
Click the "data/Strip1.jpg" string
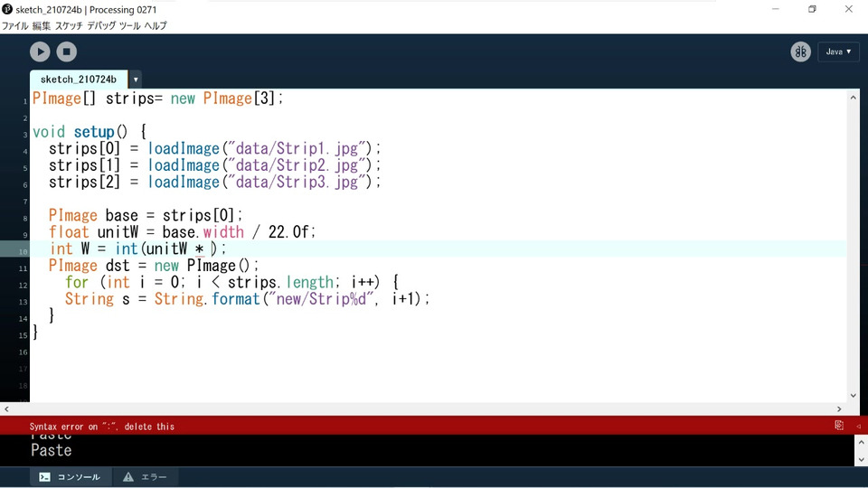pos(297,149)
